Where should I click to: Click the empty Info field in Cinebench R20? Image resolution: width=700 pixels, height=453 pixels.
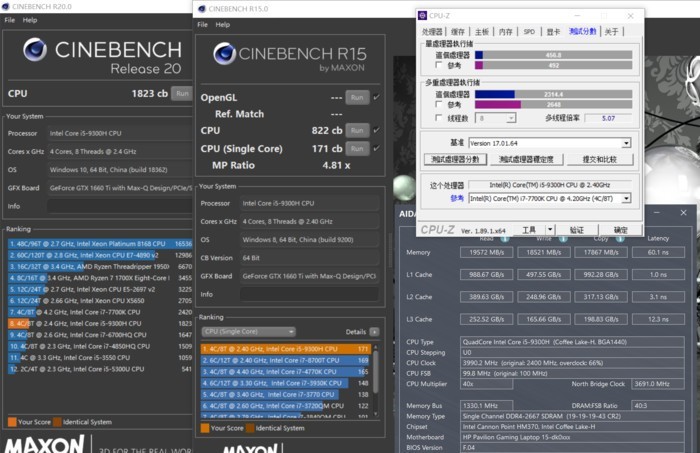click(120, 206)
